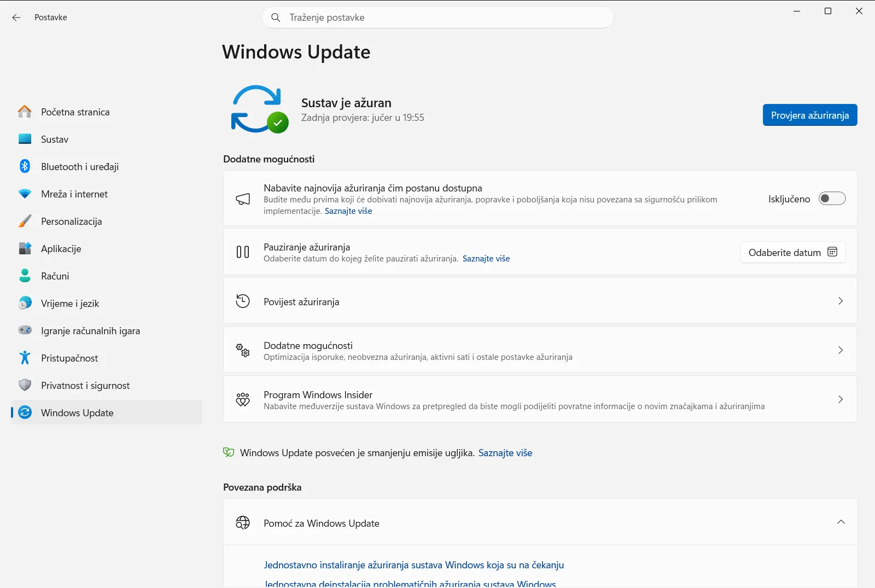Click the paintbrush Personalizacija icon
875x588 pixels.
pos(25,221)
